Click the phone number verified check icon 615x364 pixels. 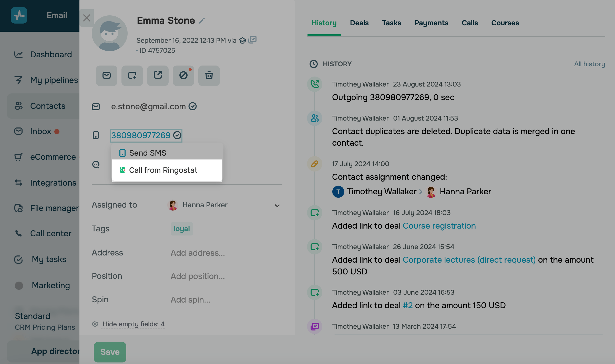[177, 135]
